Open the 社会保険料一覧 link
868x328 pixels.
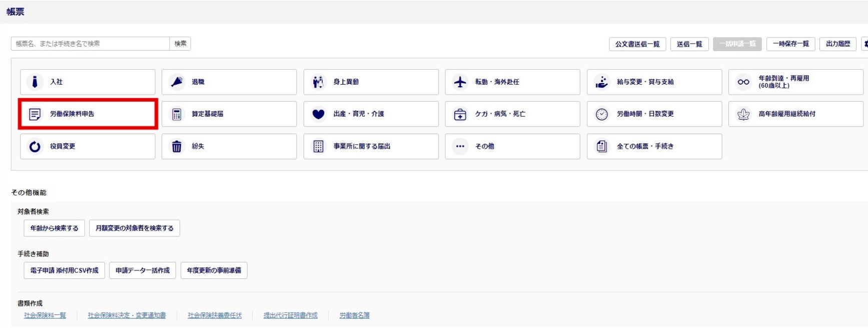click(45, 315)
